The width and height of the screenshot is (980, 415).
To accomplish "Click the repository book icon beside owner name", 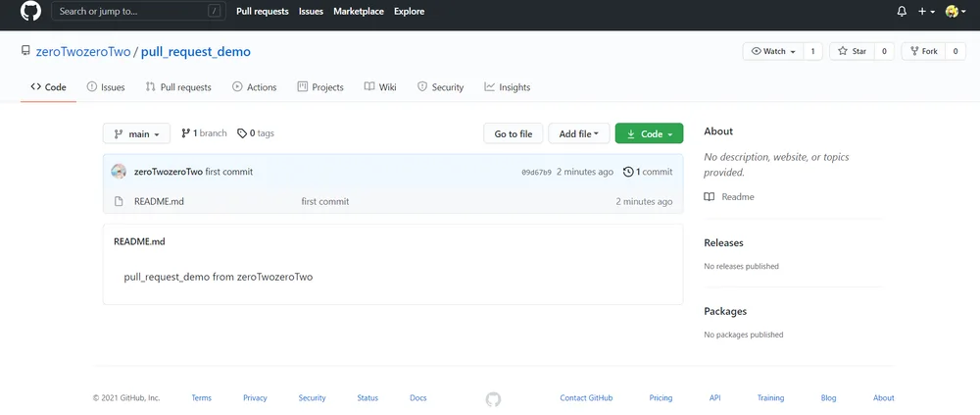I will (x=25, y=51).
